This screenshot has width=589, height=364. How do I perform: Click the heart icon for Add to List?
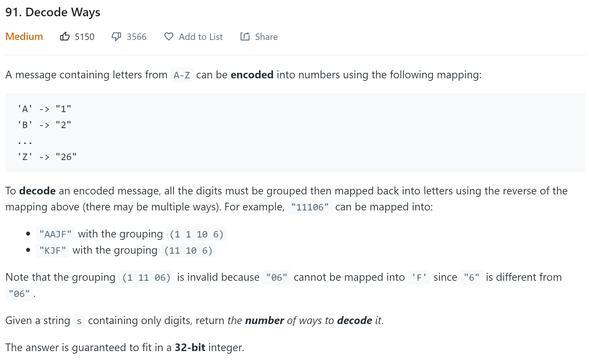169,37
